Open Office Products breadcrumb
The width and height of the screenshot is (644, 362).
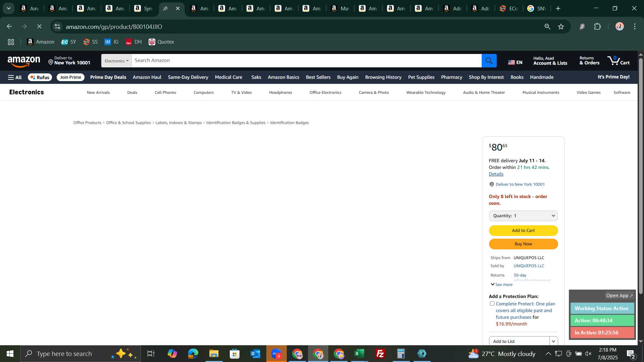[87, 123]
